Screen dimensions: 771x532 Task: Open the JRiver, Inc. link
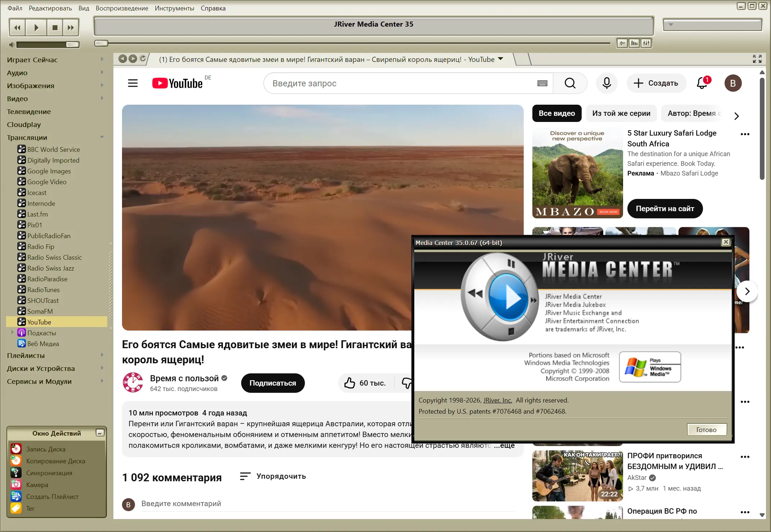[x=497, y=400]
